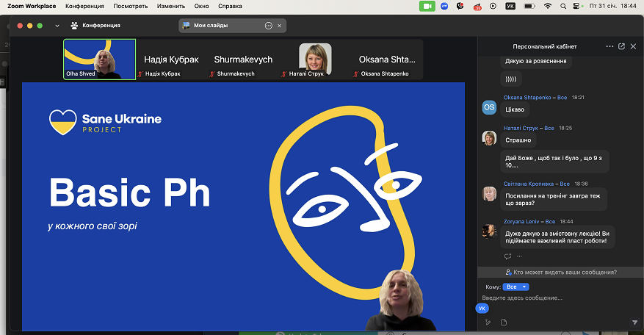Open the blue Zoom 'zm' menu bar icon
The image size is (644, 335).
tap(444, 6)
